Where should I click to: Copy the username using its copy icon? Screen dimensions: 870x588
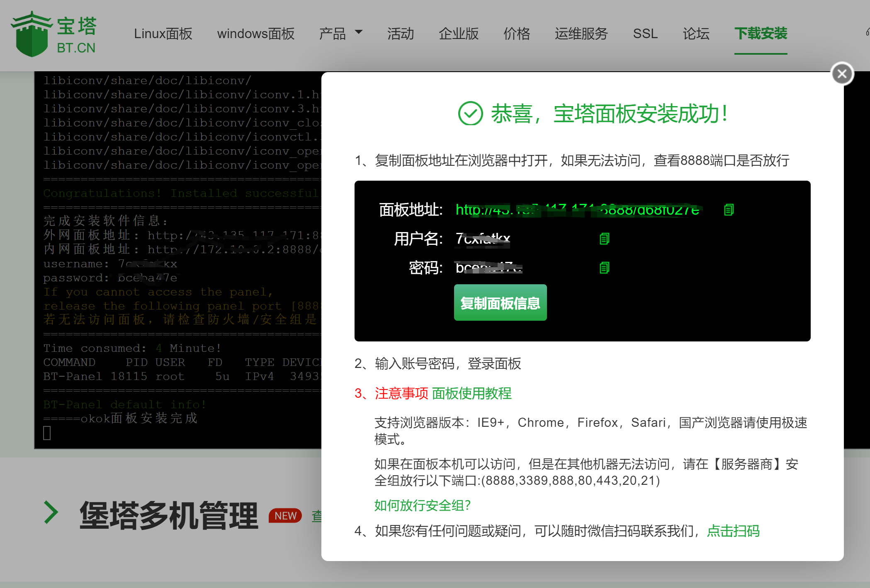(604, 239)
